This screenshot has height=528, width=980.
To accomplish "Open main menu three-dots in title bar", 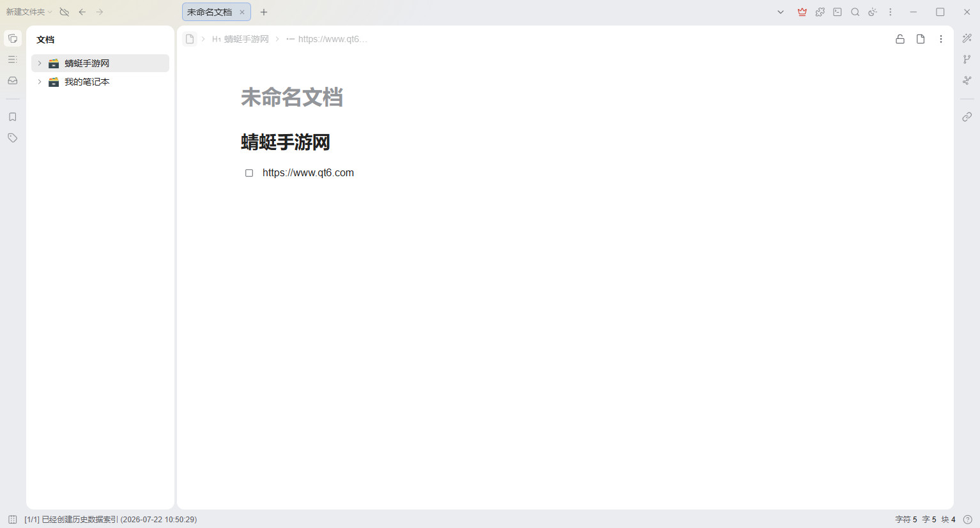I will coord(891,12).
